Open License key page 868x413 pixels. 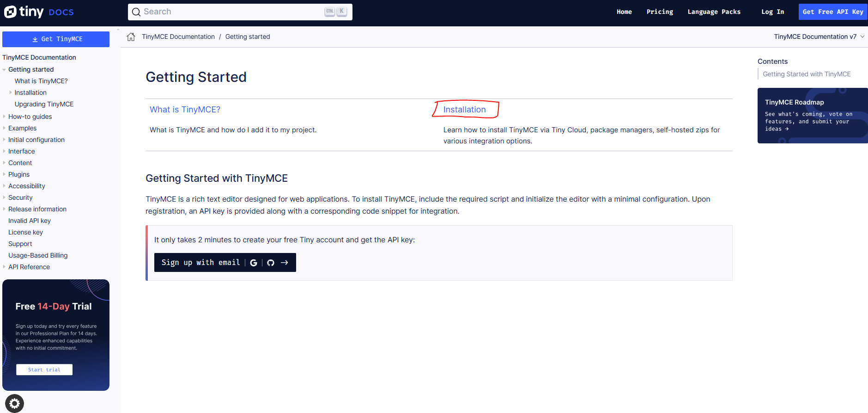coord(25,232)
